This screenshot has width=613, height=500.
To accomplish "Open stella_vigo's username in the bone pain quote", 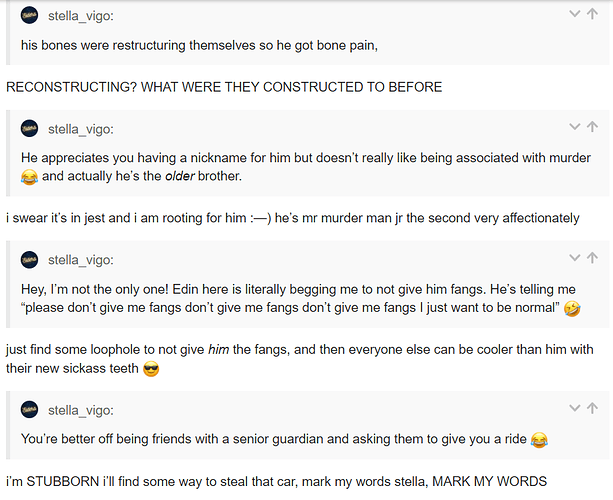I will tap(81, 15).
